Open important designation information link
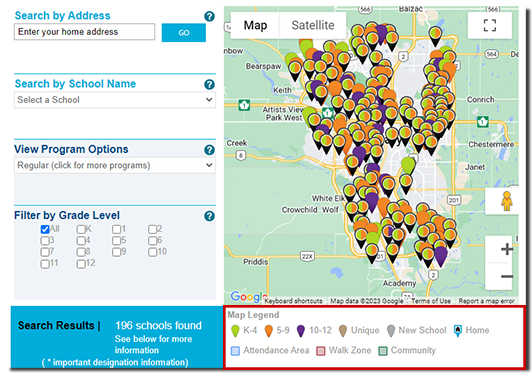The height and width of the screenshot is (374, 532). 115,362
